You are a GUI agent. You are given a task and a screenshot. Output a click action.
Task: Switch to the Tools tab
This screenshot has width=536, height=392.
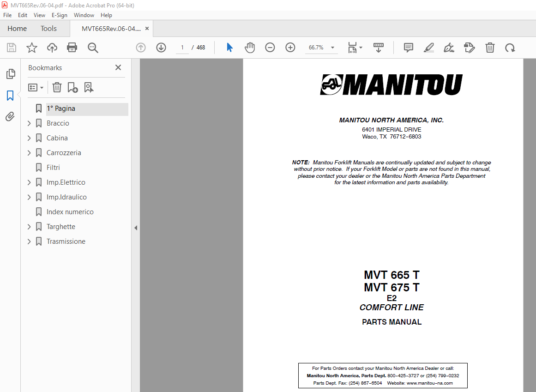(x=48, y=28)
